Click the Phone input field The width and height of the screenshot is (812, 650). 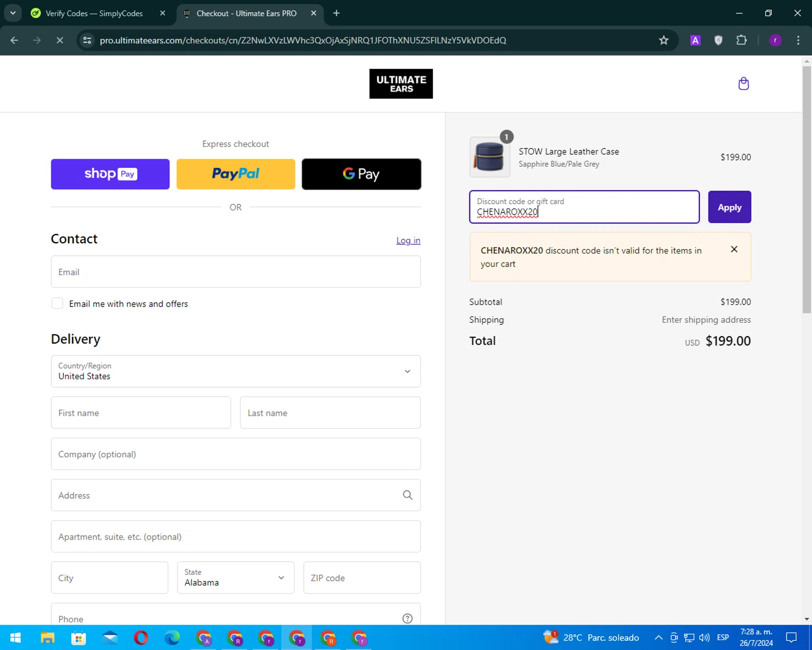coord(235,614)
